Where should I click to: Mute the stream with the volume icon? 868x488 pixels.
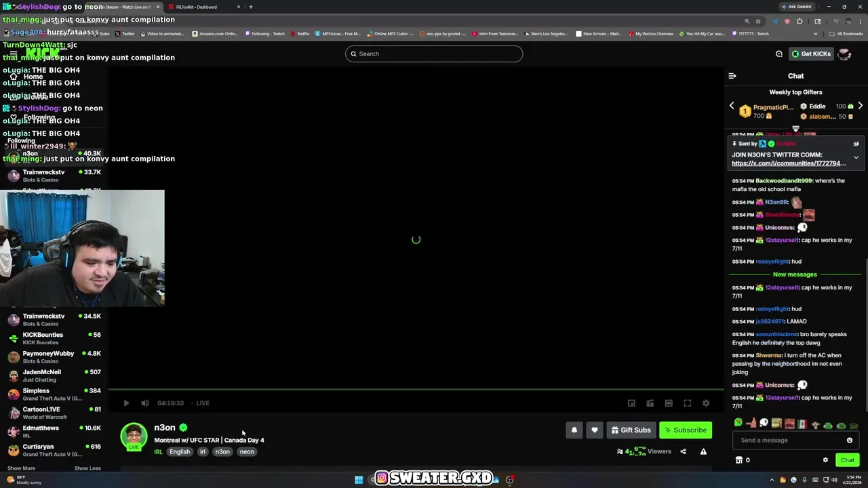(x=145, y=403)
